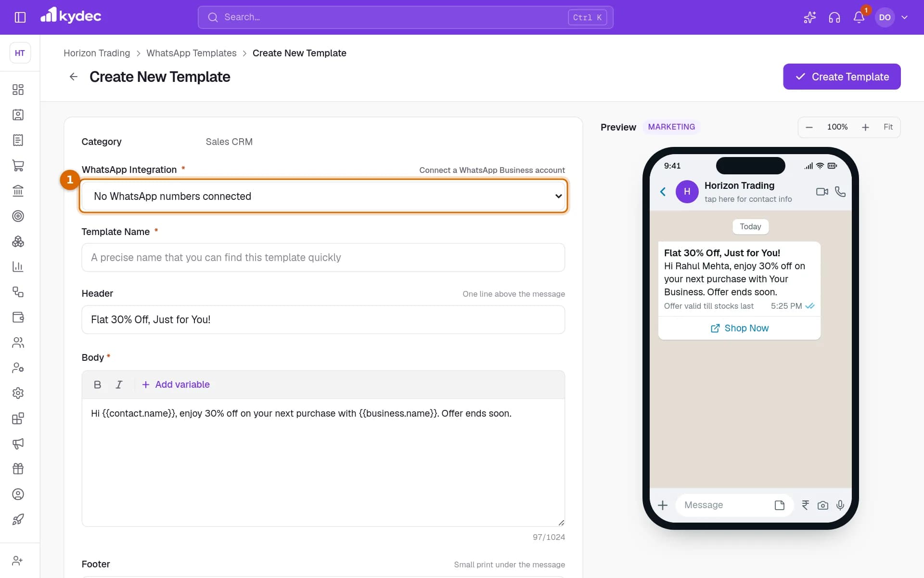Image resolution: width=924 pixels, height=578 pixels.
Task: Open the settings gear sidebar icon
Action: coord(18,393)
